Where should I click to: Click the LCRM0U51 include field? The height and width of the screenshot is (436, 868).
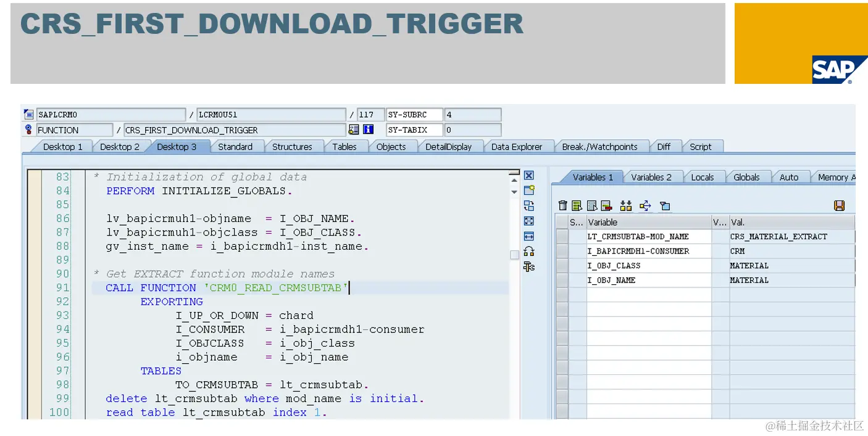[271, 115]
